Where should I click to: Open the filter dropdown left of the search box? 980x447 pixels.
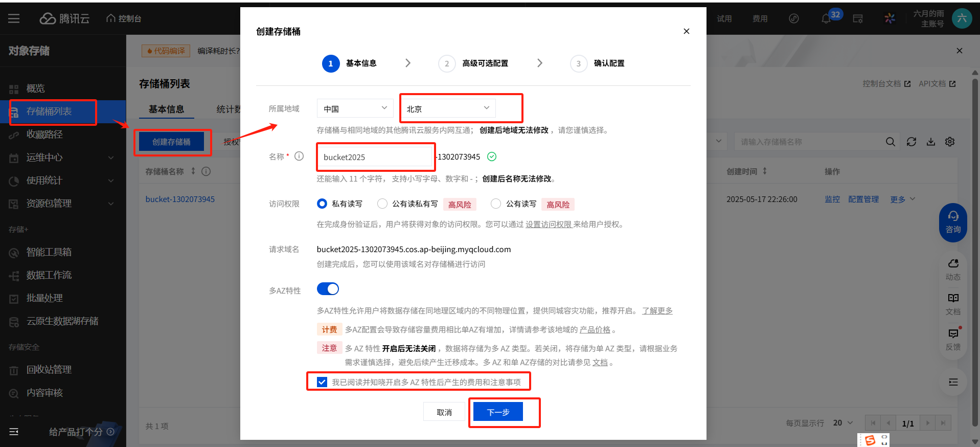[x=719, y=141]
